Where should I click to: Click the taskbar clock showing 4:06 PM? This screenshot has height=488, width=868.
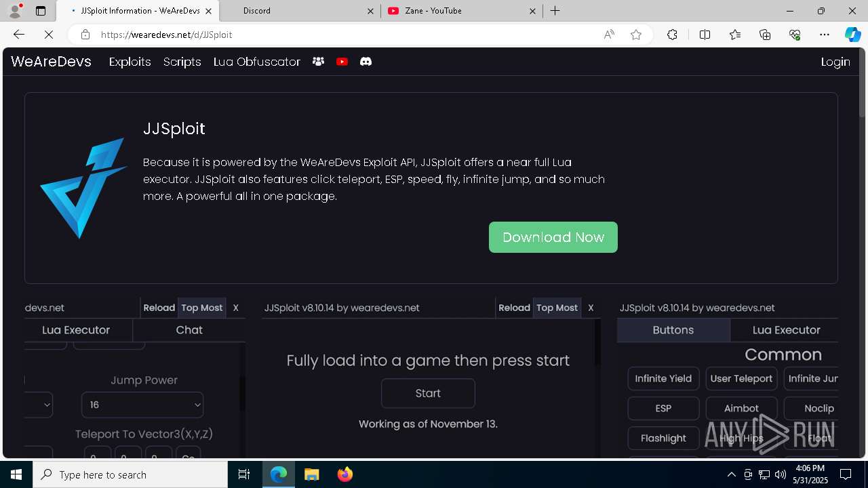tap(810, 474)
